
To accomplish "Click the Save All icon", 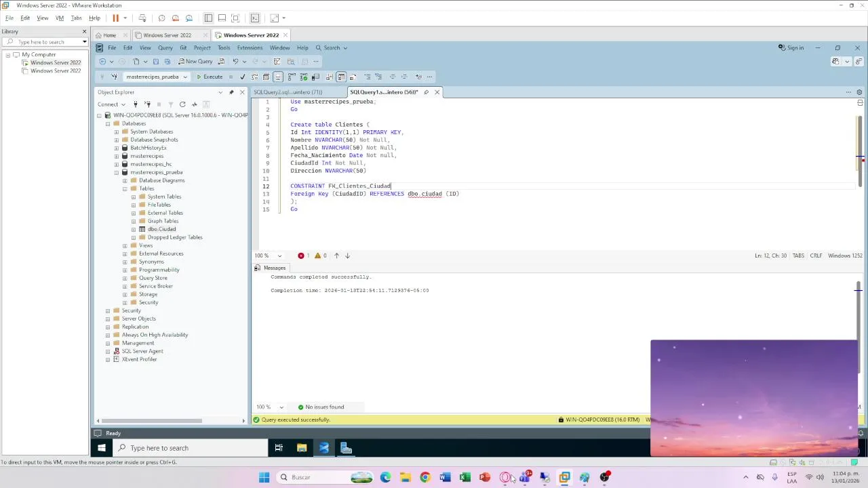I will pyautogui.click(x=167, y=61).
